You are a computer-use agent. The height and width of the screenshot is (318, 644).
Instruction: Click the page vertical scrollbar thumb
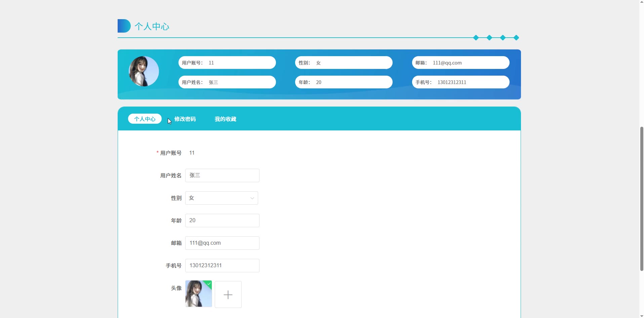pos(641,198)
